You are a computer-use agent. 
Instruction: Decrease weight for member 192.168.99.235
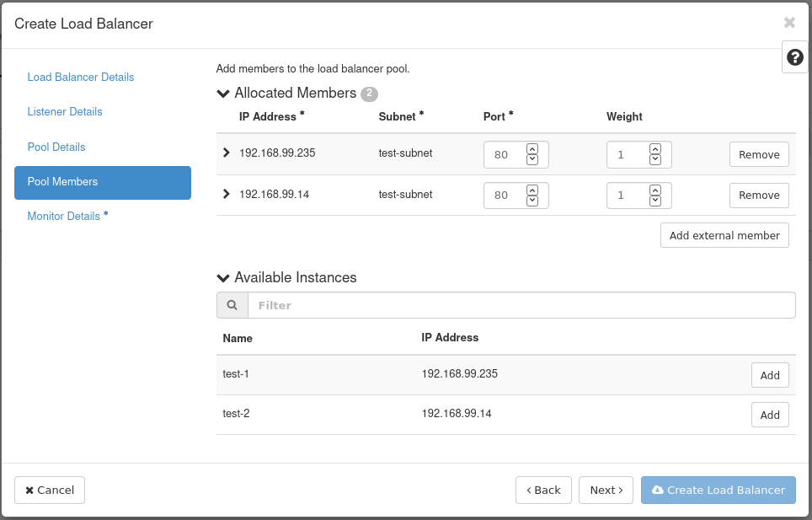pyautogui.click(x=654, y=160)
